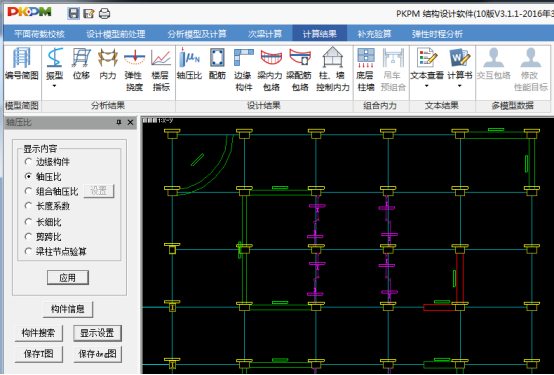Click the 应用 apply button

[67, 277]
